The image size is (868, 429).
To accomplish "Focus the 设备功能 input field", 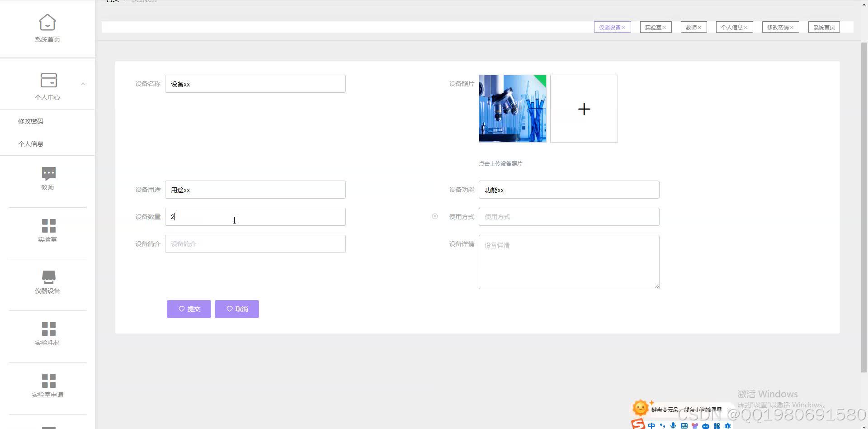I will [x=569, y=190].
